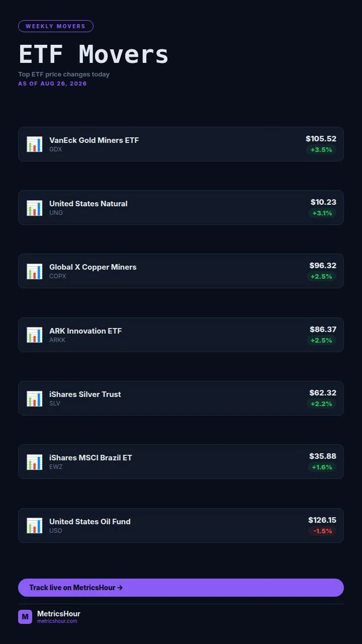362x644 pixels.
Task: Click the purple MetricsHour M logo
Action: tap(25, 617)
